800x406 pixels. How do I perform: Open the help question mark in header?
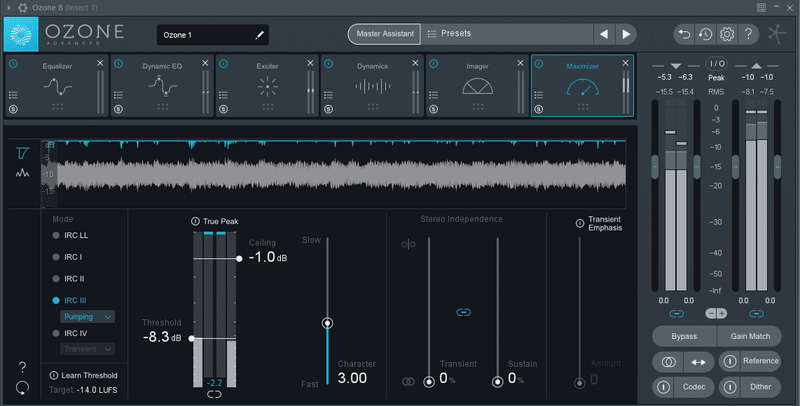(x=748, y=34)
